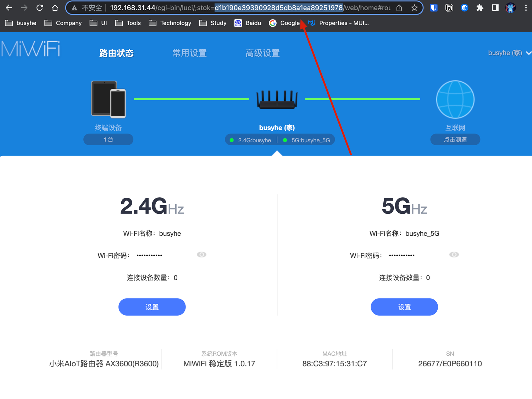The image size is (532, 399).
Task: Reveal the 5G Wi-Fi password with eye icon
Action: pos(454,255)
